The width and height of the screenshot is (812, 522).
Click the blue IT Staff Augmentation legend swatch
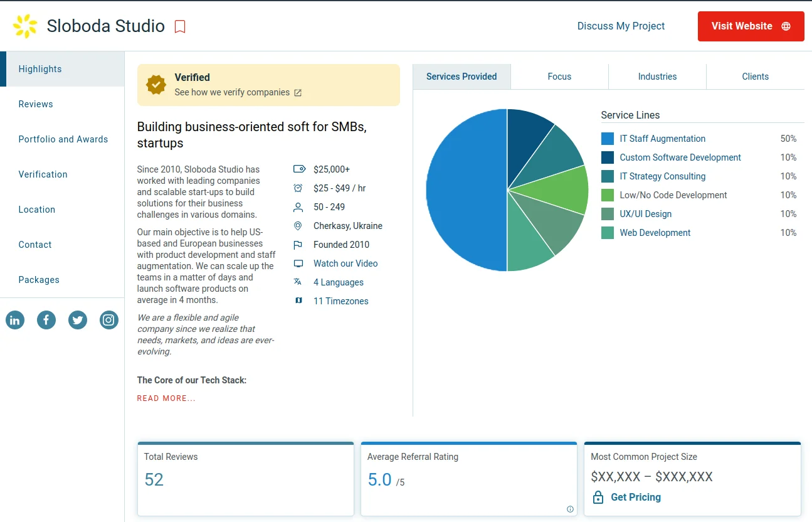(608, 139)
